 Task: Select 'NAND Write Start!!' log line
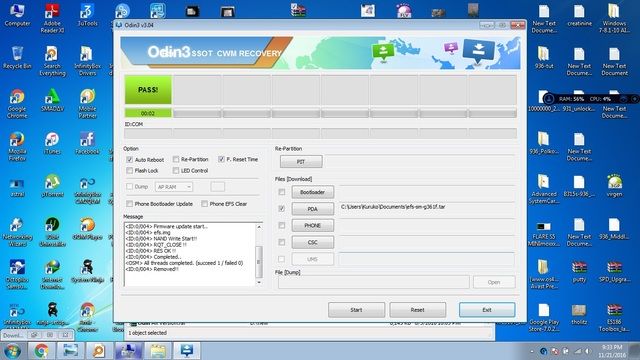(x=161, y=239)
